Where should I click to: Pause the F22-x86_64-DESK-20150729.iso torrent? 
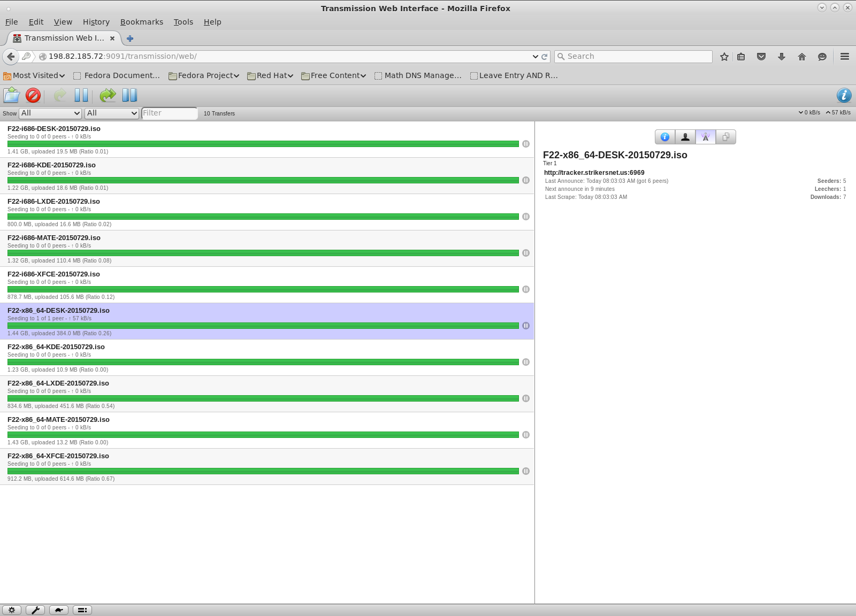point(526,326)
